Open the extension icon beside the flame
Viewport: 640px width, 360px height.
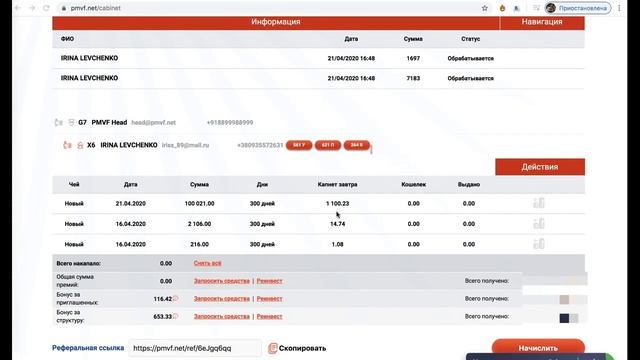click(517, 8)
